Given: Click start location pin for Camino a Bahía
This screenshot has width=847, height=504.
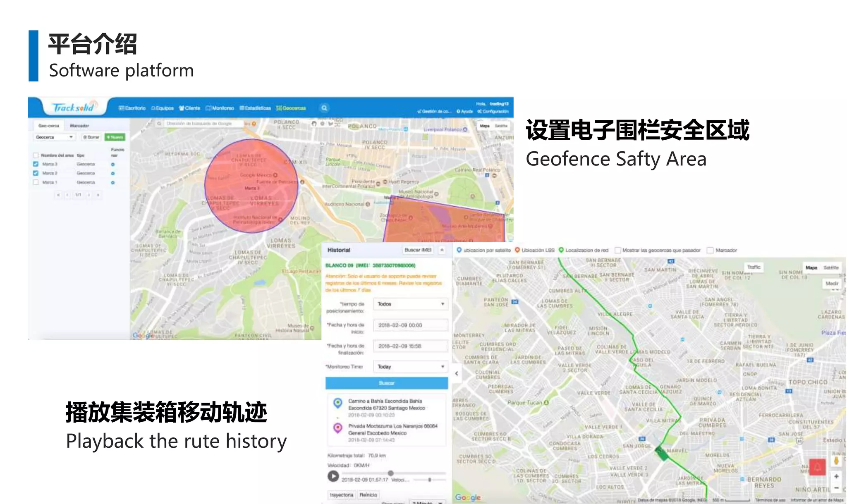Looking at the screenshot, I should (338, 403).
